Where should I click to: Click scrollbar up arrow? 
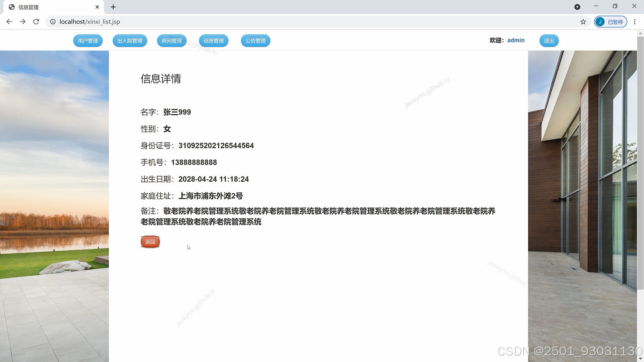pyautogui.click(x=640, y=33)
